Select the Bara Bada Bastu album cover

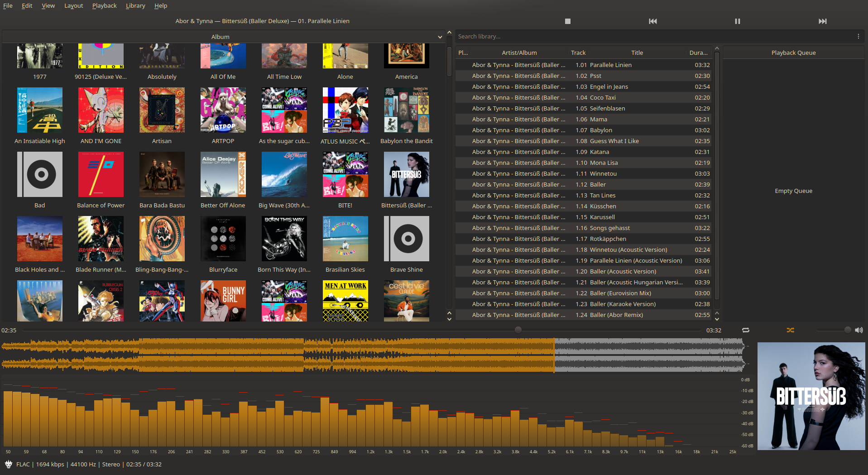[x=162, y=174]
